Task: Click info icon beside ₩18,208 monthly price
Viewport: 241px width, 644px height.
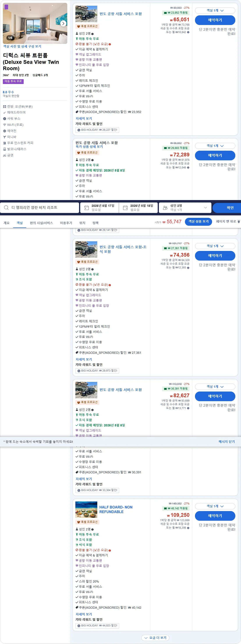Action: pyautogui.click(x=188, y=528)
